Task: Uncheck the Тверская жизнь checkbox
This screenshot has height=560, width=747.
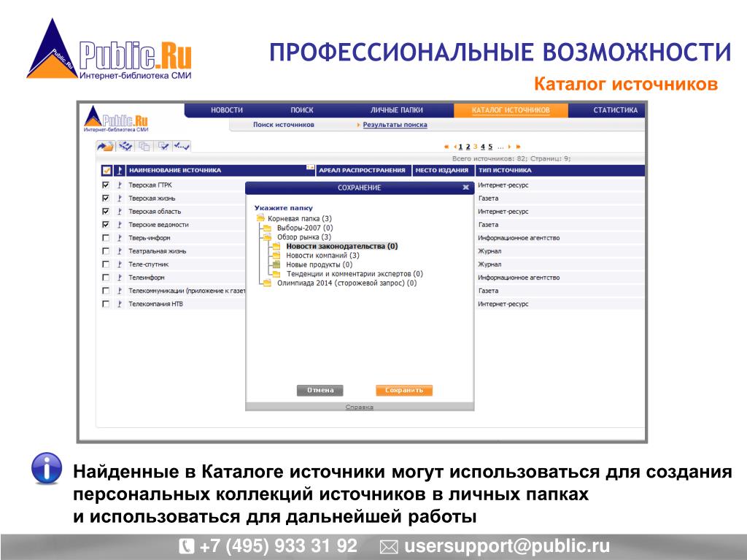Action: [106, 198]
